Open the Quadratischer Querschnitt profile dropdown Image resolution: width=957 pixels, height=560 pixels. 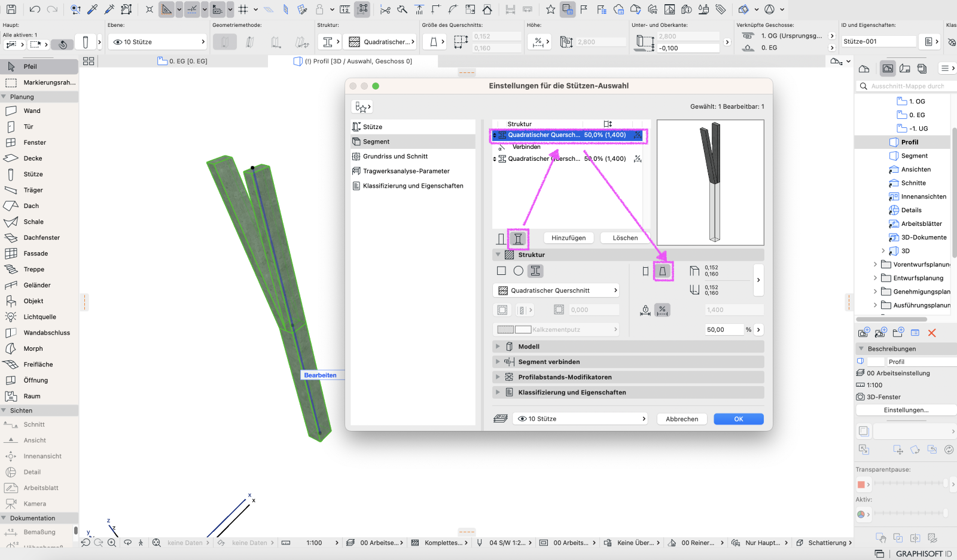556,290
